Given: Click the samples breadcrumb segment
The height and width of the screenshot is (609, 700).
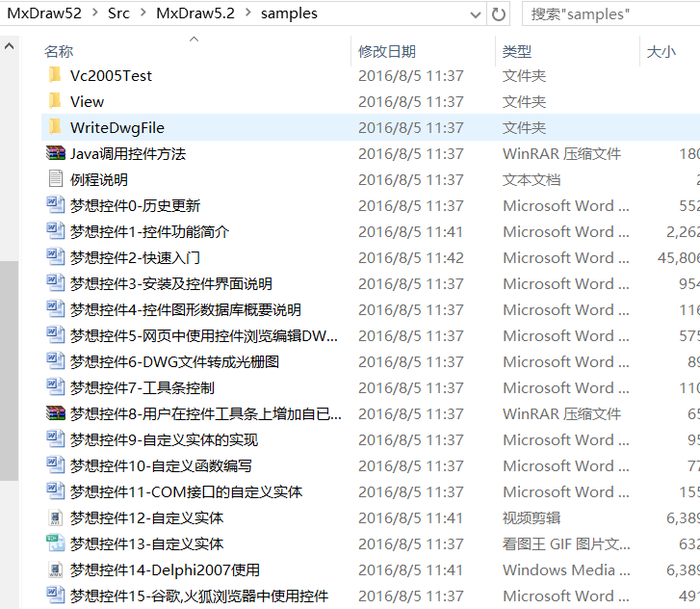Looking at the screenshot, I should (289, 13).
